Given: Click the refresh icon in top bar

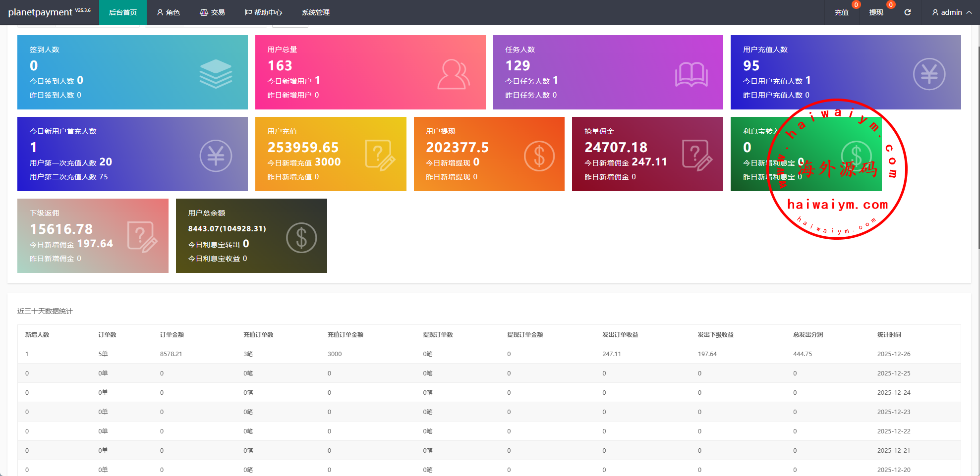Looking at the screenshot, I should coord(907,12).
